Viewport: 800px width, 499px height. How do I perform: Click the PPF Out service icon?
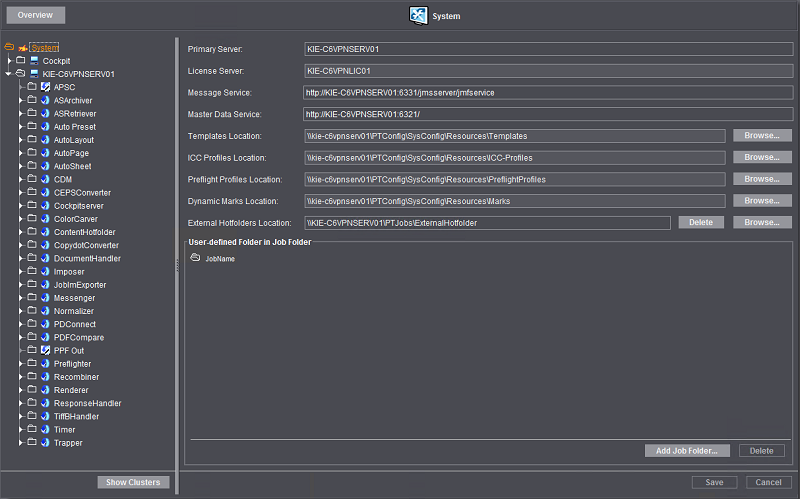coord(45,351)
